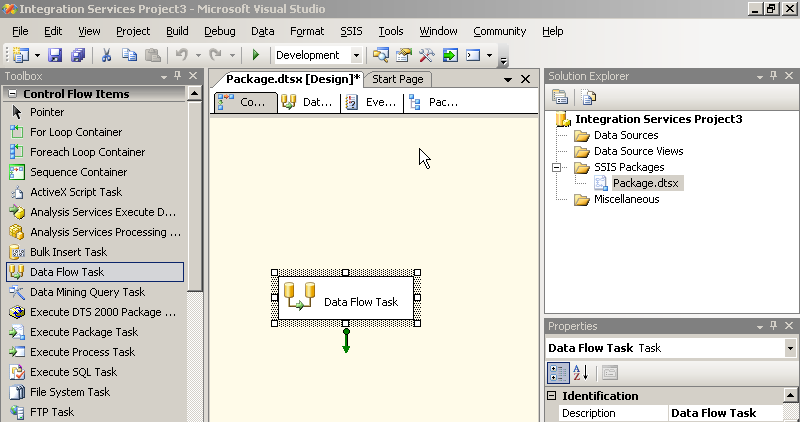Viewport: 800px width, 422px height.
Task: Open the Development configuration dropdown
Action: [x=356, y=55]
